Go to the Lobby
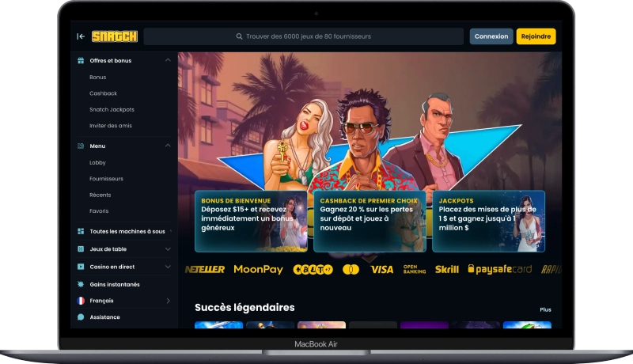The height and width of the screenshot is (364, 633). tap(97, 163)
